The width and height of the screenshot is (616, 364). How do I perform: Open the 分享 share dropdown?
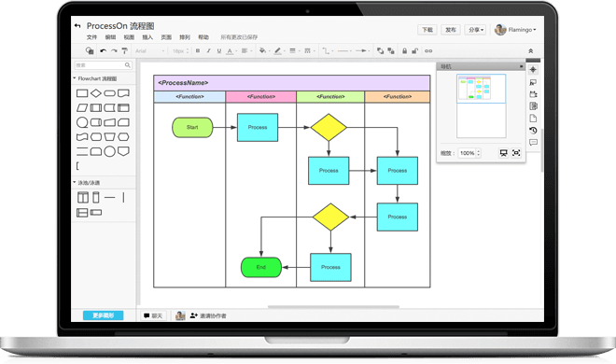(x=476, y=30)
